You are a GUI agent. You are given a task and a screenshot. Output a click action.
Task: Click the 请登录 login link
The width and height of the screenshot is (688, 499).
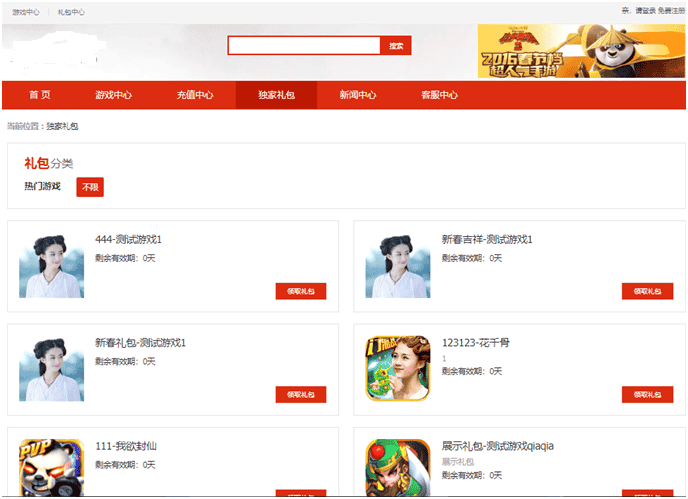click(645, 11)
